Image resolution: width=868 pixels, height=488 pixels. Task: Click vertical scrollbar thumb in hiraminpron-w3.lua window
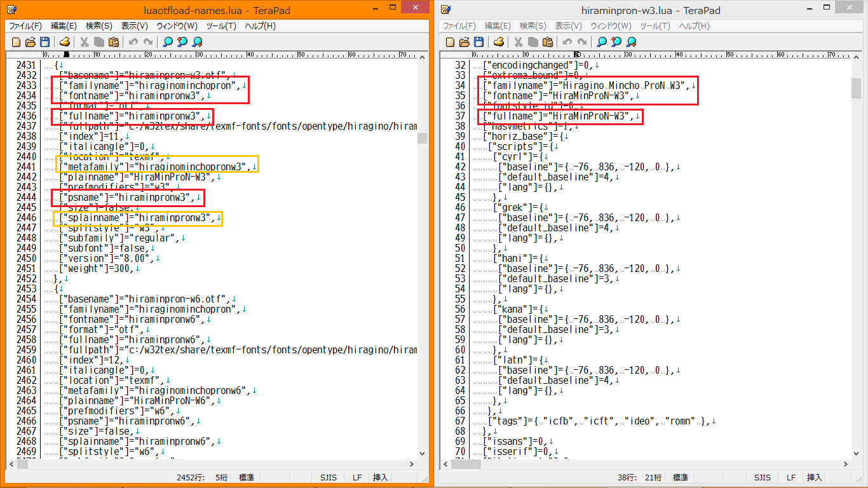tap(857, 88)
